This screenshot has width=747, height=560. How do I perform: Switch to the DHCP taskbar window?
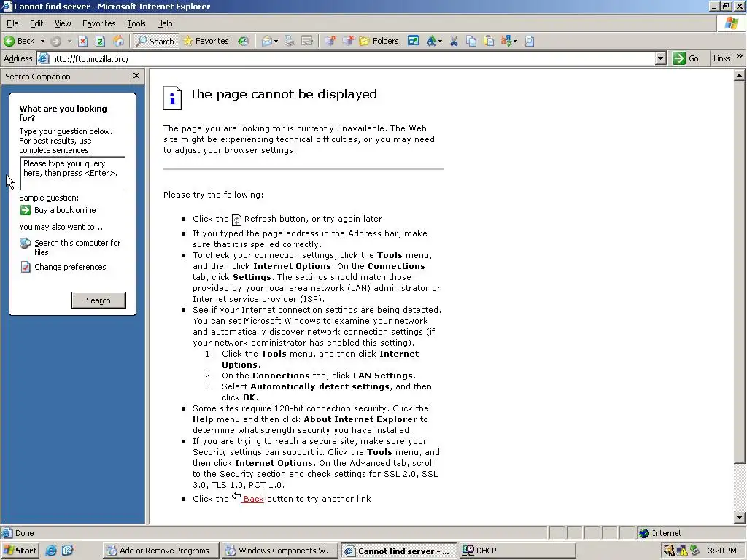coord(518,551)
